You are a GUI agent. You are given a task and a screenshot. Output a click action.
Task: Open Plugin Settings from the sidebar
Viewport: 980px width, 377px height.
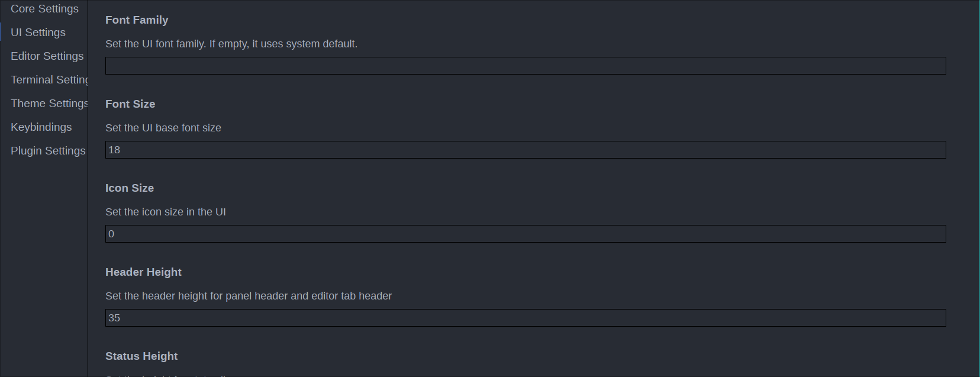pyautogui.click(x=48, y=150)
